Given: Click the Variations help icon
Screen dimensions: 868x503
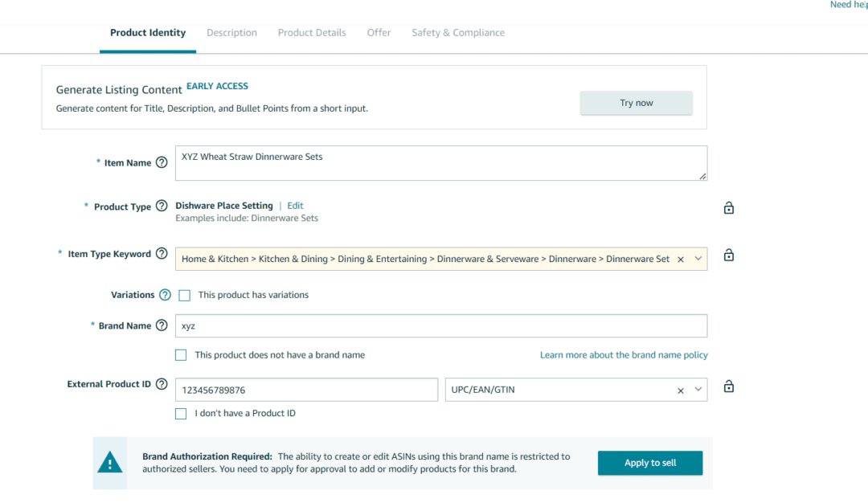Looking at the screenshot, I should point(166,294).
